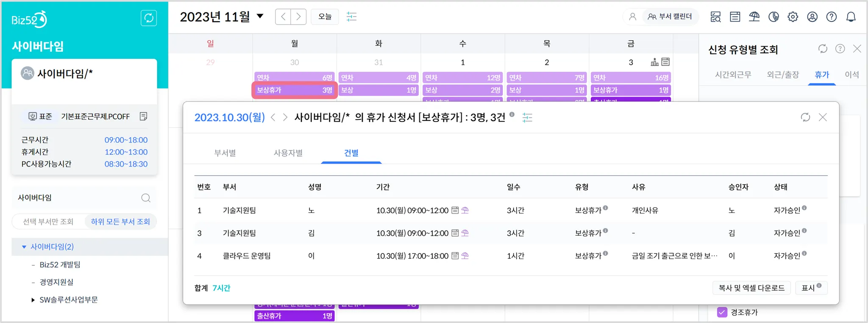Open the 보상휴가 3명 event on day 30

295,90
